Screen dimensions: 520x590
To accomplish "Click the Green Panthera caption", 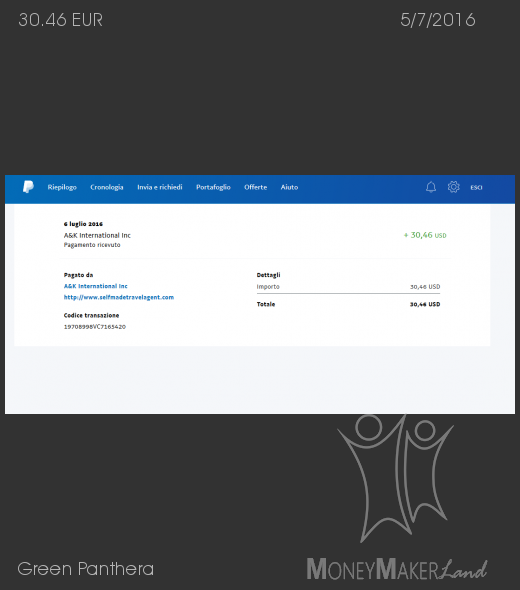I will pos(85,569).
